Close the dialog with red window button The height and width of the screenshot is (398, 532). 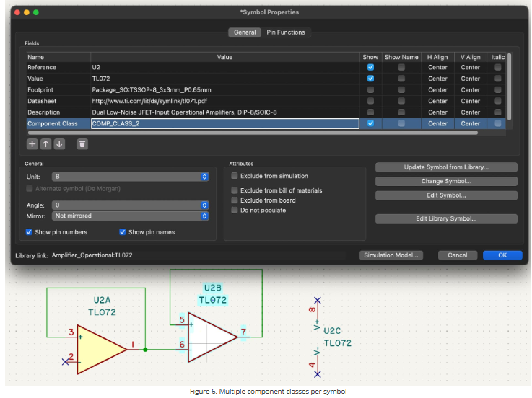[x=17, y=12]
